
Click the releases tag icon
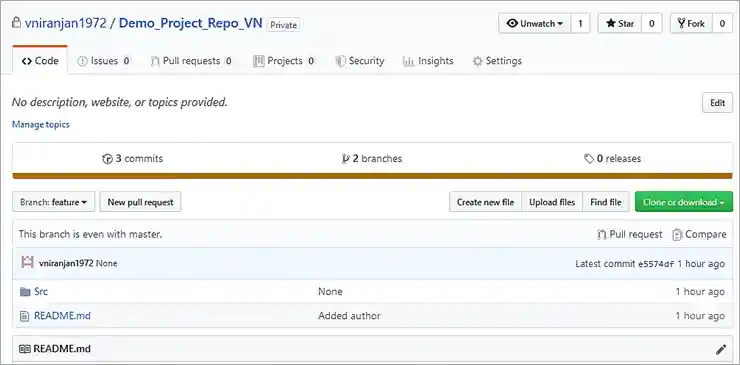[589, 159]
